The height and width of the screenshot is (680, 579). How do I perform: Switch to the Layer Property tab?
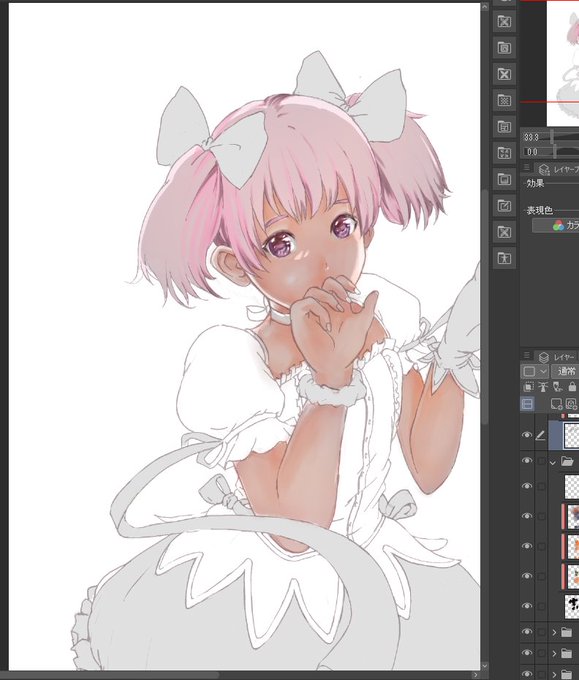tap(558, 169)
